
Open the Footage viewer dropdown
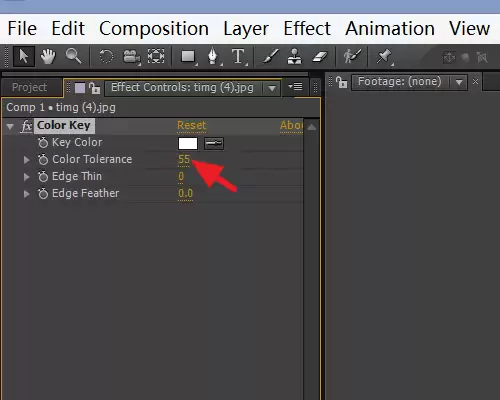[459, 82]
